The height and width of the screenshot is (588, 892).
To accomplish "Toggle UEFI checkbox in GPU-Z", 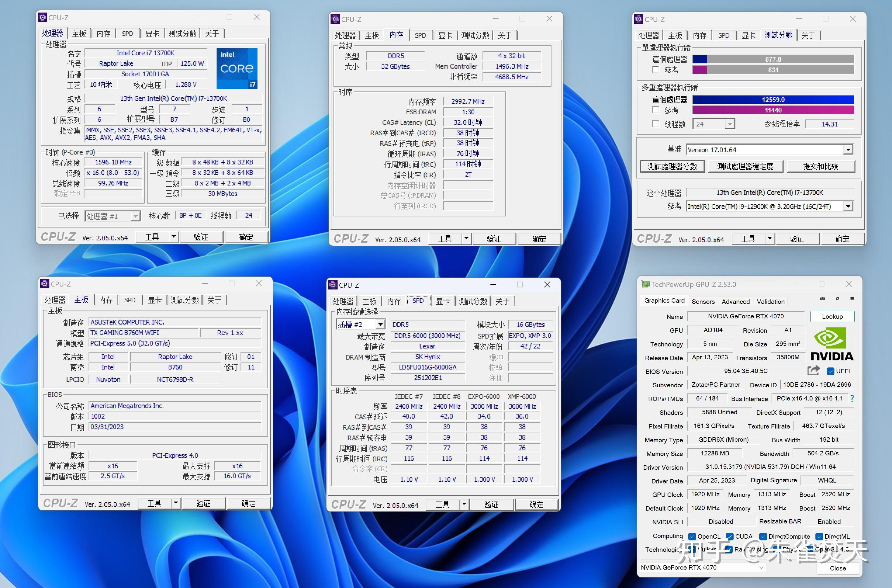I will [831, 371].
